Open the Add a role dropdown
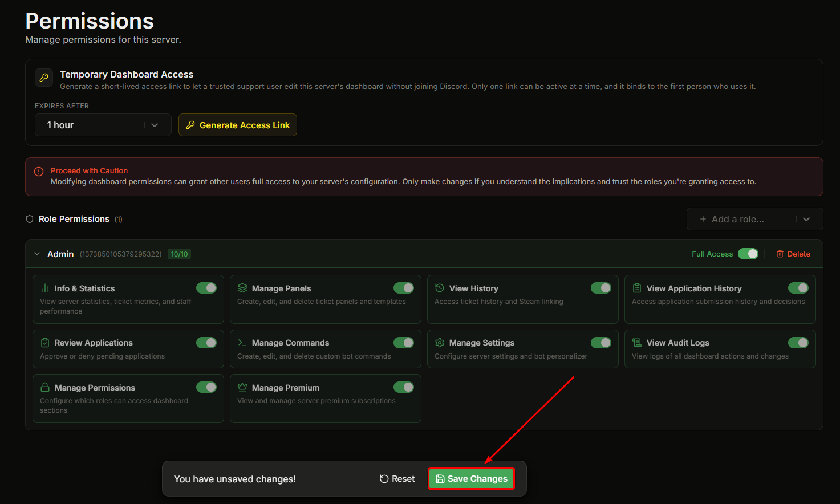Image resolution: width=840 pixels, height=504 pixels. [x=754, y=219]
